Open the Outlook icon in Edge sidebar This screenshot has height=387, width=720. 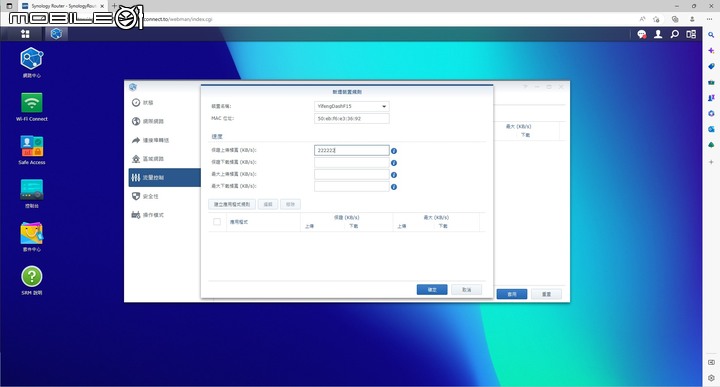point(711,129)
